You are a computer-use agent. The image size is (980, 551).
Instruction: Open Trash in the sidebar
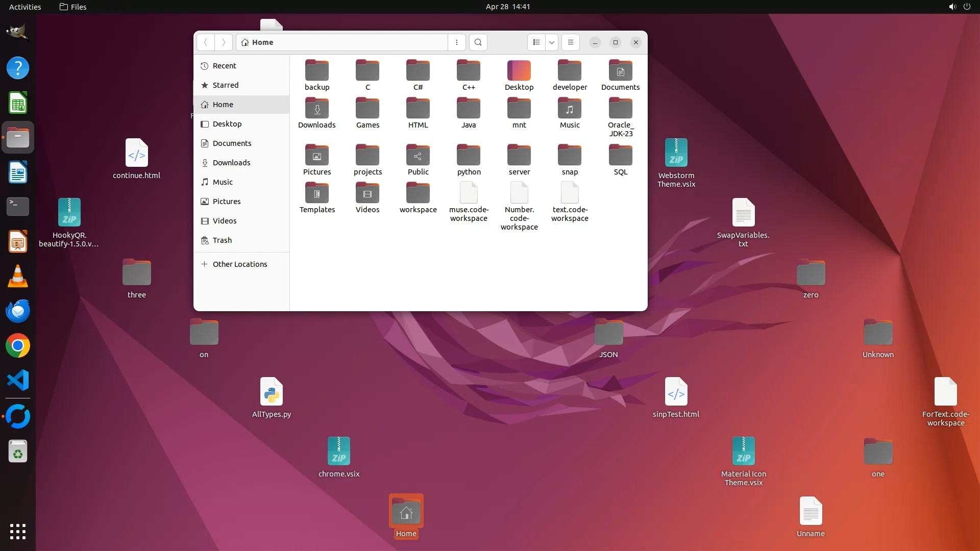tap(222, 240)
